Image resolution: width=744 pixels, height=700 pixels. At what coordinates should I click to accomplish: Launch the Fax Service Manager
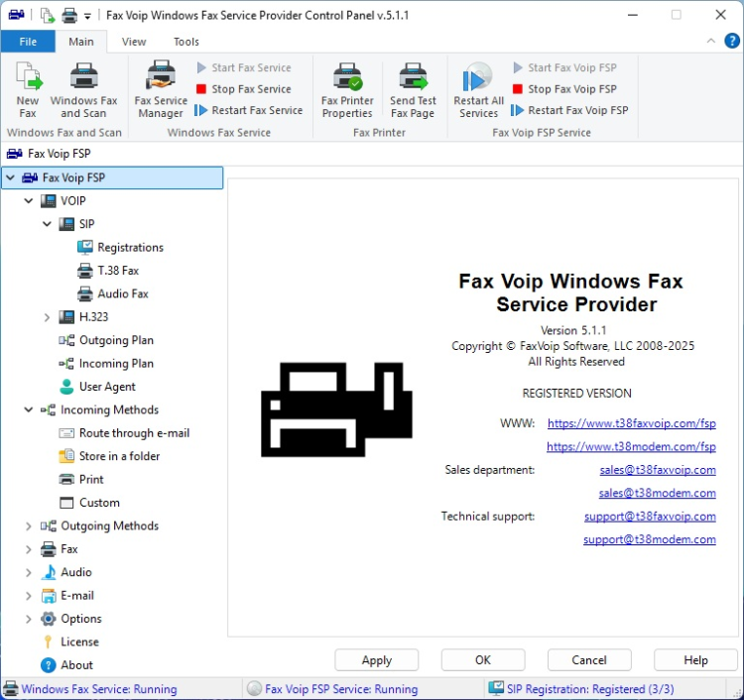click(161, 79)
